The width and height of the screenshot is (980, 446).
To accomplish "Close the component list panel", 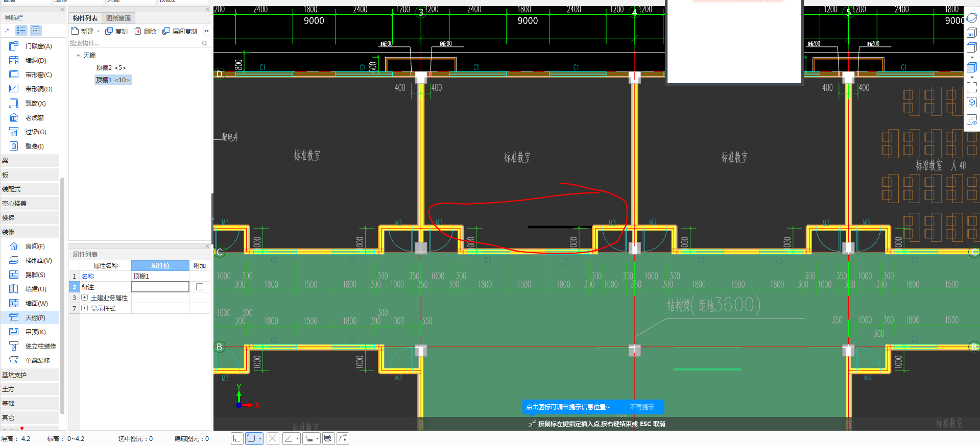I will tap(207, 9).
